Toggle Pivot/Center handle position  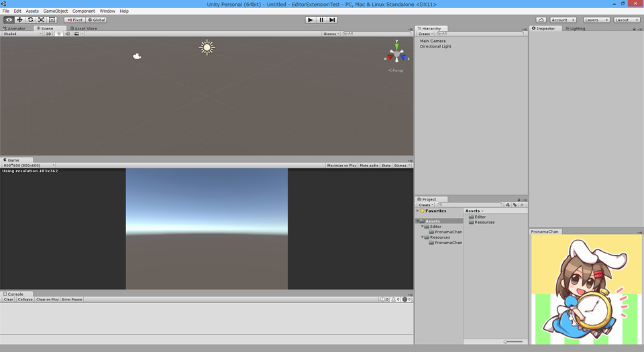[74, 19]
